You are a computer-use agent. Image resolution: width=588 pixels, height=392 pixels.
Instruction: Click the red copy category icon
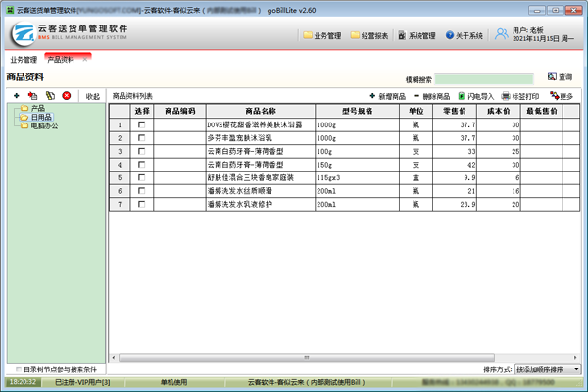pyautogui.click(x=33, y=96)
